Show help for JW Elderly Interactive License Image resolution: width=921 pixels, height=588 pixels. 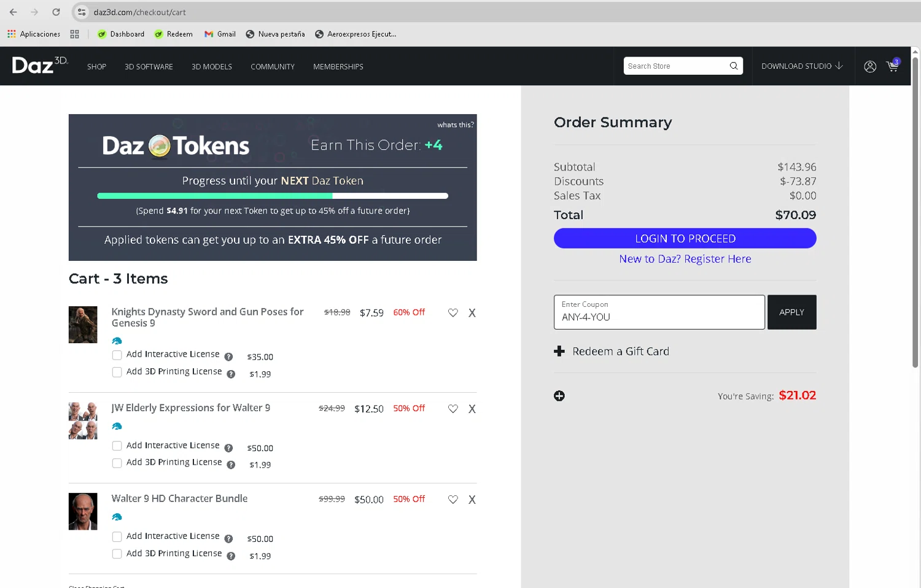tap(228, 447)
